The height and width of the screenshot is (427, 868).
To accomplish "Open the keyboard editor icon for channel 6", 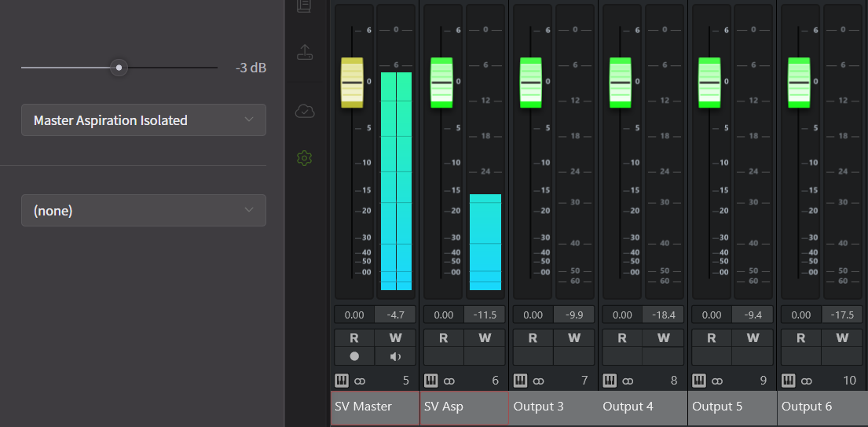I will [x=430, y=381].
